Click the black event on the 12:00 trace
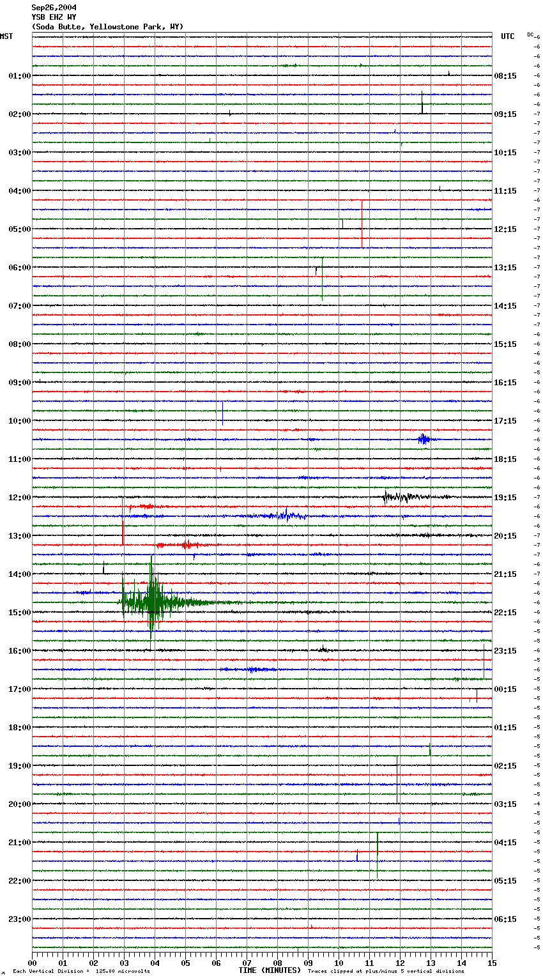This screenshot has width=543, height=980. pos(409,496)
